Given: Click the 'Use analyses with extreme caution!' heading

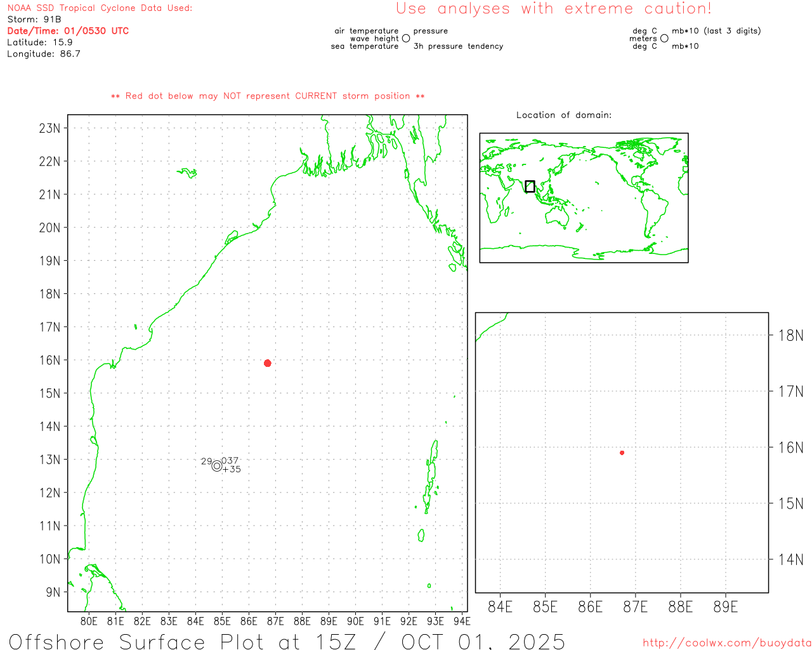Looking at the screenshot, I should 553,9.
